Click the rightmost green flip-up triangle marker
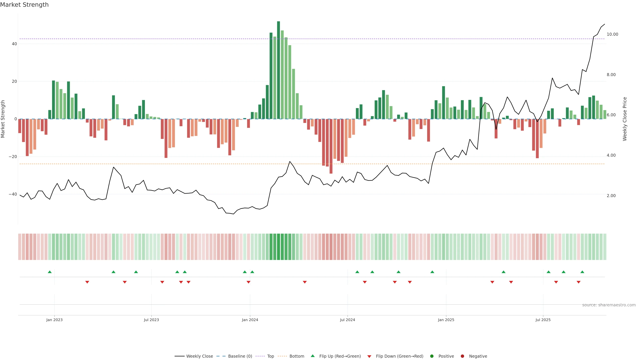 [582, 272]
